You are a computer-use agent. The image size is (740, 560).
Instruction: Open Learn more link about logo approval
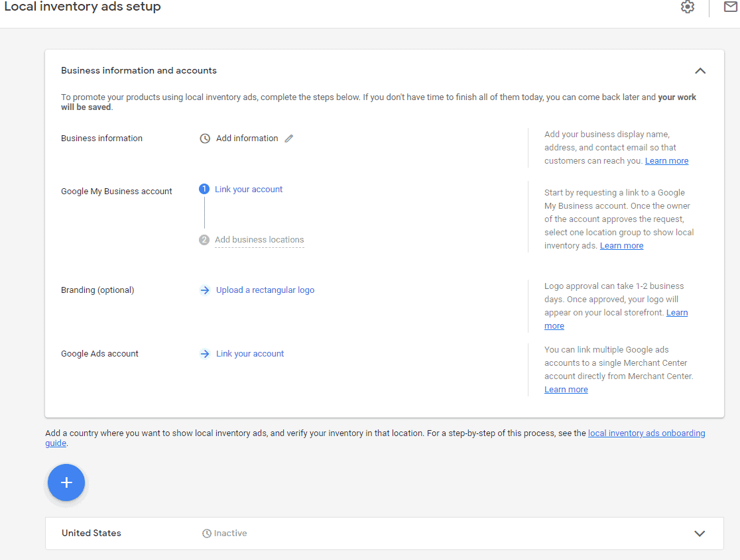[677, 313]
